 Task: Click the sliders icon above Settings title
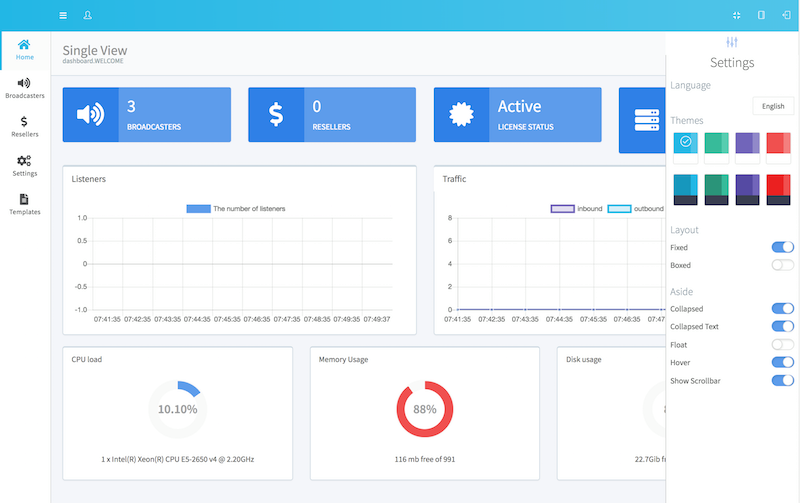pos(732,42)
